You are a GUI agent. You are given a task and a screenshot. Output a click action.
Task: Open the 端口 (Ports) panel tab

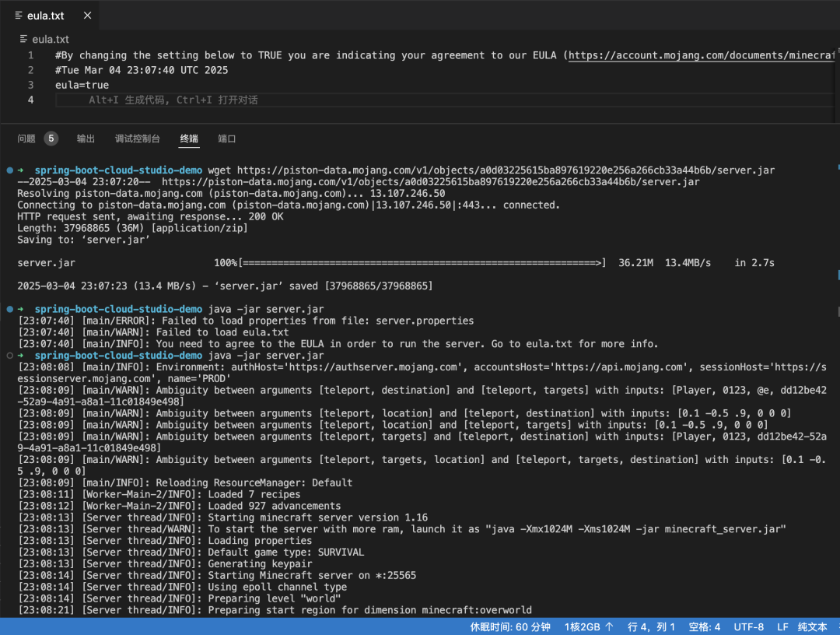227,139
